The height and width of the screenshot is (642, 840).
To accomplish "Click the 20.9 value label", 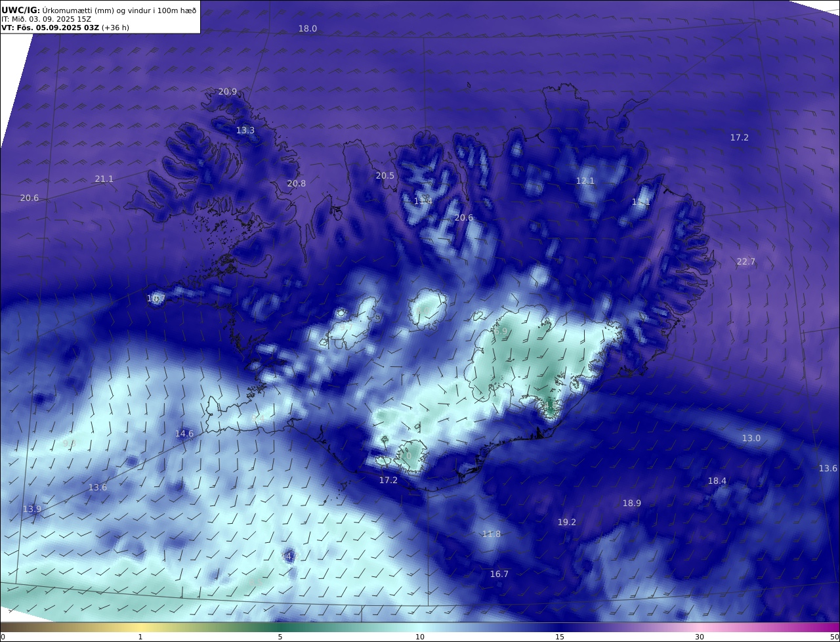I will click(228, 92).
